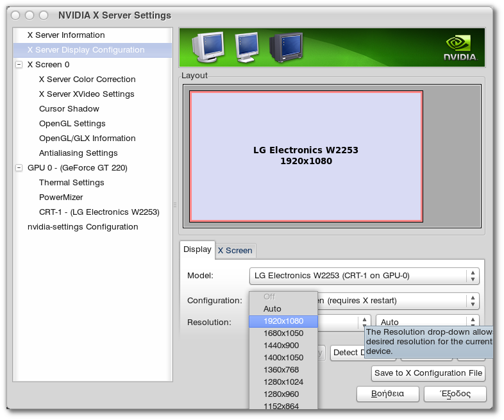Open PowerMizer page
Image resolution: width=504 pixels, height=420 pixels.
pos(61,197)
